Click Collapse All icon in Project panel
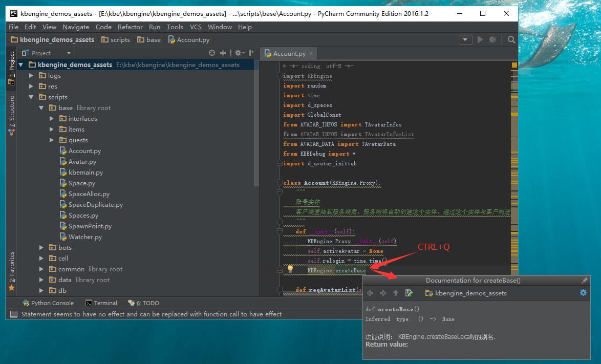This screenshot has width=601, height=364. click(223, 53)
